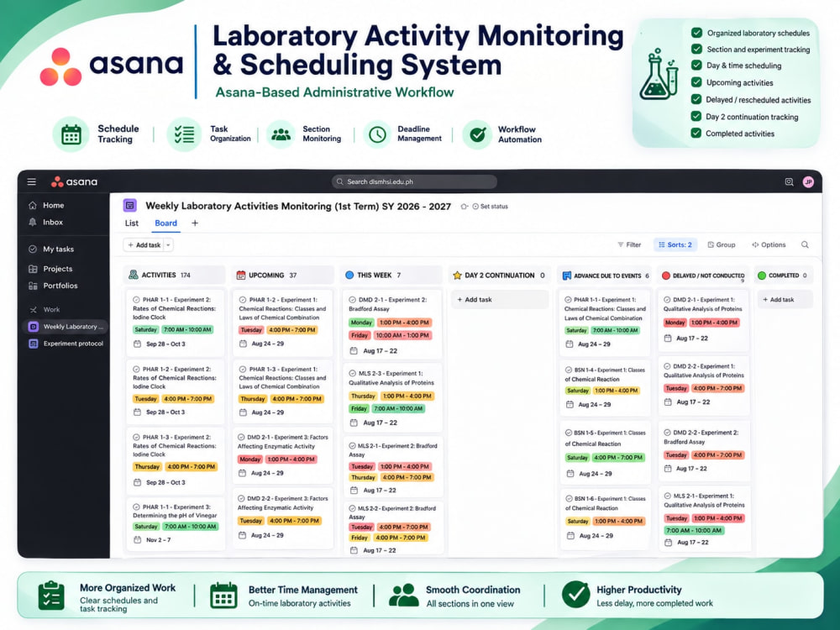The image size is (840, 630).
Task: Mark PHAR 1-1 Experiment 2 card complete
Action: (136, 300)
